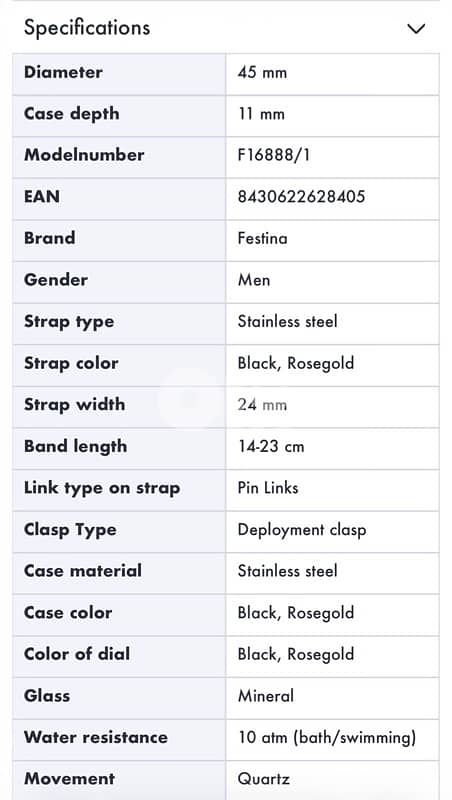Click the Color of dial value

point(296,654)
